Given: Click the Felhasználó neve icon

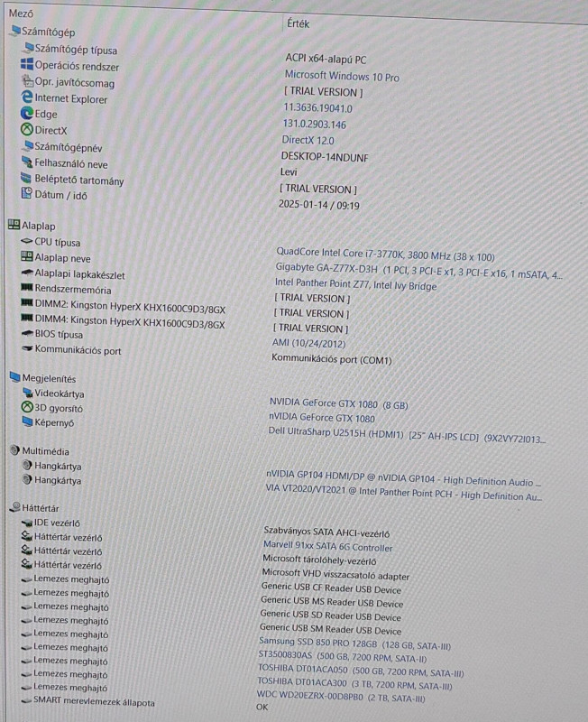Looking at the screenshot, I should [27, 162].
